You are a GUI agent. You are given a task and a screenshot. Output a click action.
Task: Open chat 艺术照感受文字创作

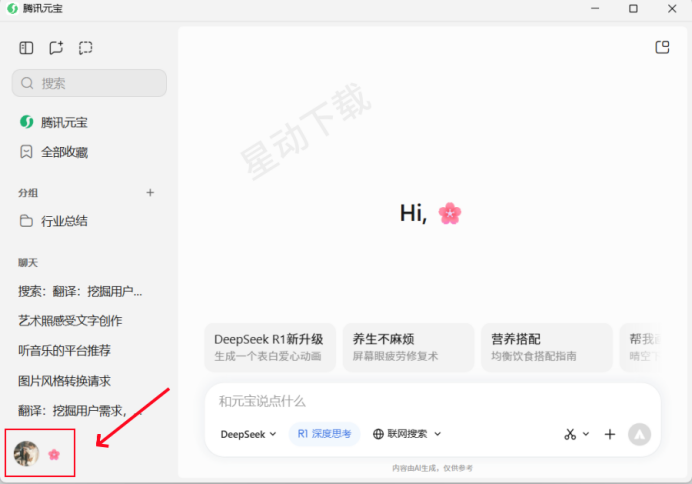[x=70, y=321]
